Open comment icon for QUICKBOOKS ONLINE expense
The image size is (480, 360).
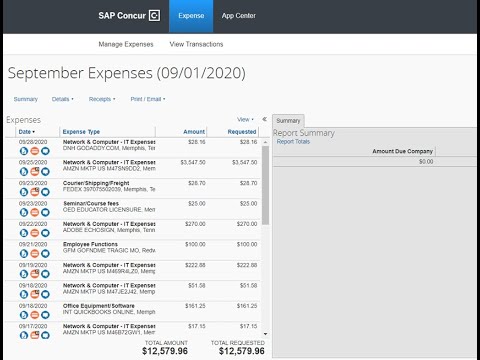pos(45,315)
